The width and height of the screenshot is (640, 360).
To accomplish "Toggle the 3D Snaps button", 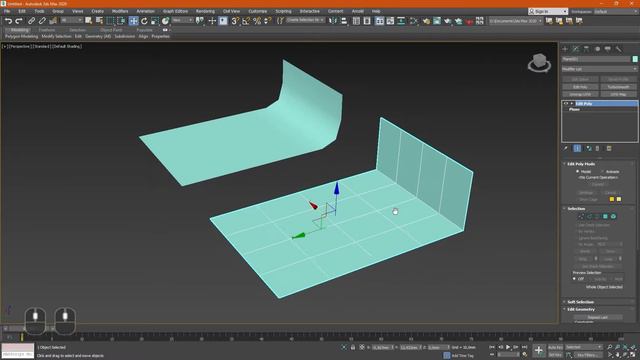I will (235, 21).
